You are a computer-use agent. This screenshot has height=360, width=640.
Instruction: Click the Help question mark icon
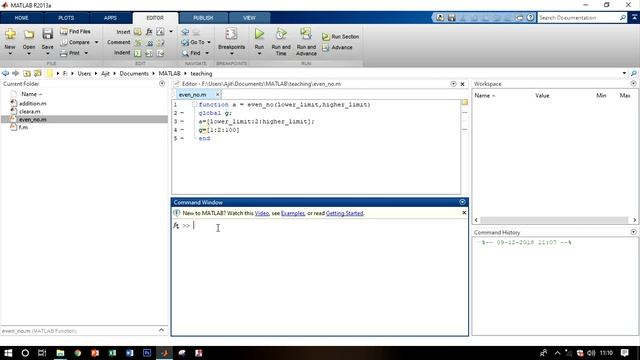pos(530,18)
